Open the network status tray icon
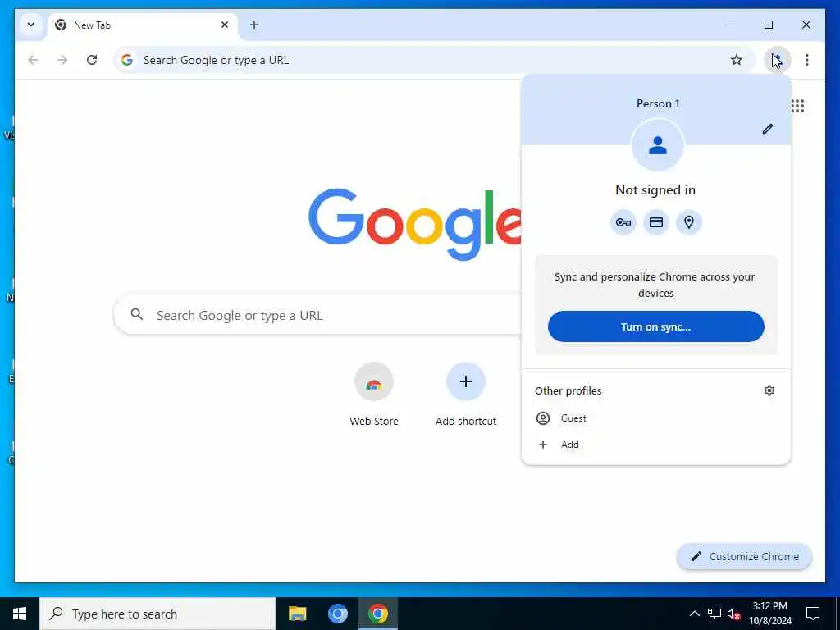840x630 pixels. (x=714, y=614)
